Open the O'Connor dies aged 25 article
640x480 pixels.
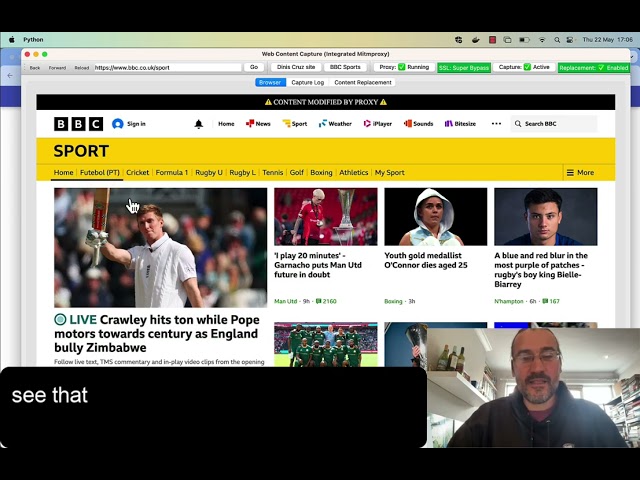(426, 260)
